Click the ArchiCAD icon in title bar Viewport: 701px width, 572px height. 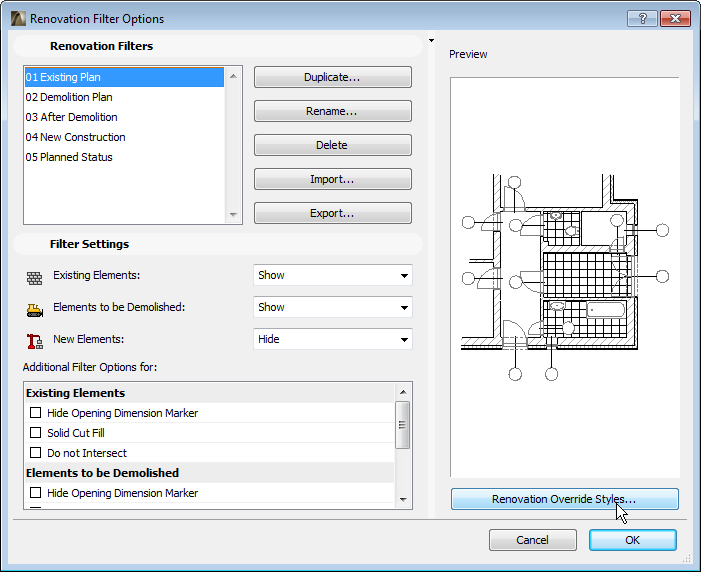click(x=17, y=18)
